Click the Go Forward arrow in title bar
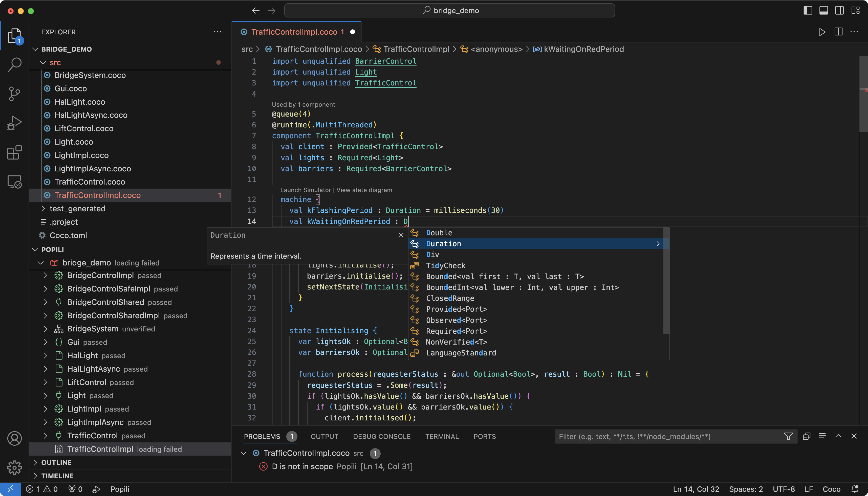868x496 pixels. click(272, 11)
